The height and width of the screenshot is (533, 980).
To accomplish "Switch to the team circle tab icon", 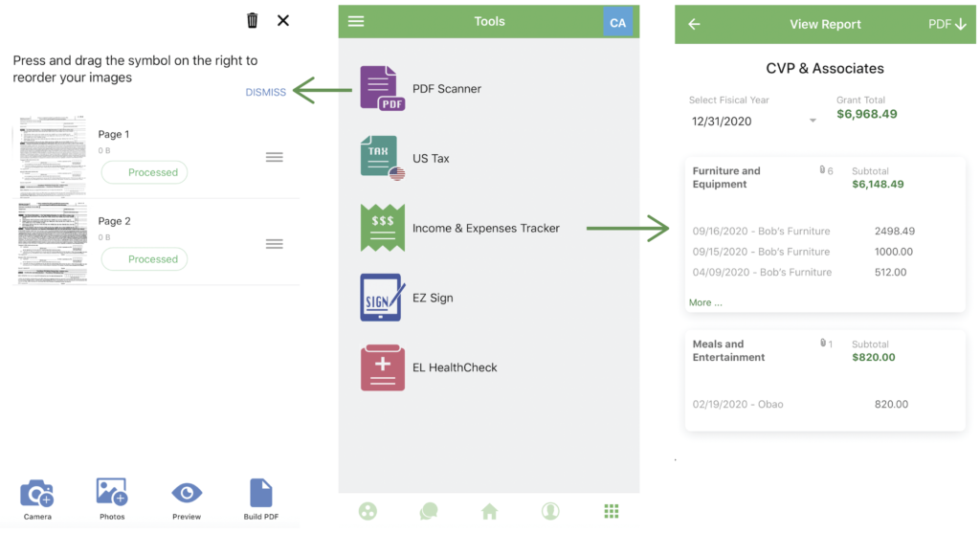I will click(x=368, y=511).
